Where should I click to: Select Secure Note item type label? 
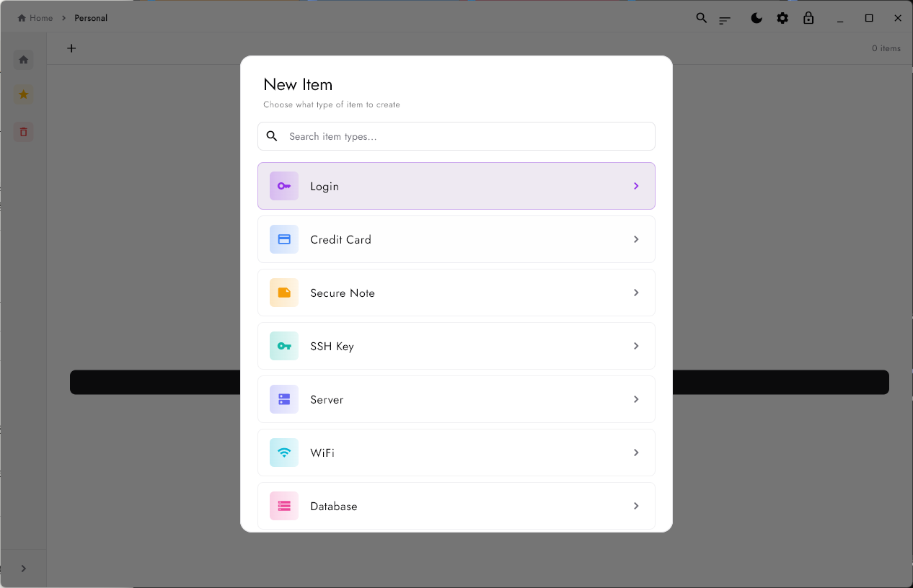click(x=343, y=293)
